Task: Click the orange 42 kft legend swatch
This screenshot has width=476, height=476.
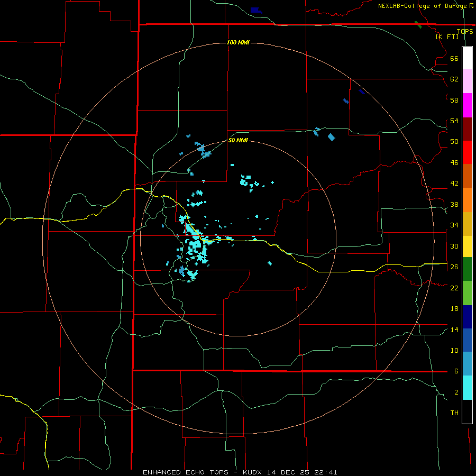Action: pos(467,200)
